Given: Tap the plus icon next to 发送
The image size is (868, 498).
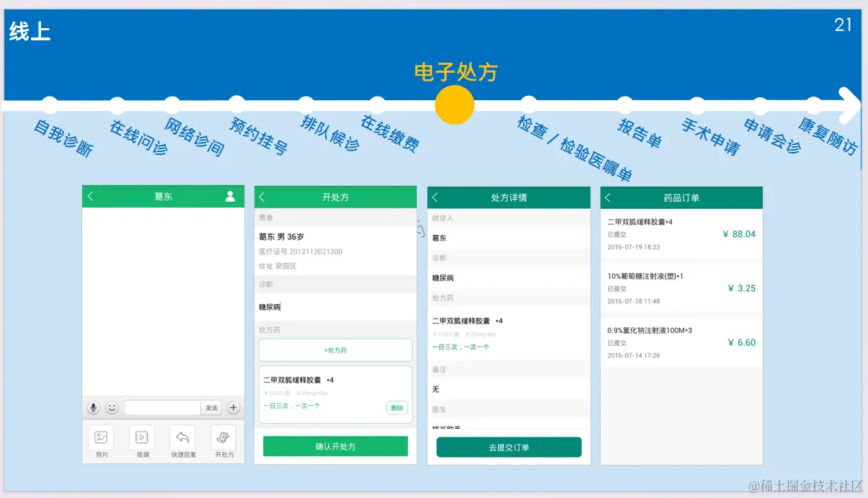Looking at the screenshot, I should (x=234, y=407).
